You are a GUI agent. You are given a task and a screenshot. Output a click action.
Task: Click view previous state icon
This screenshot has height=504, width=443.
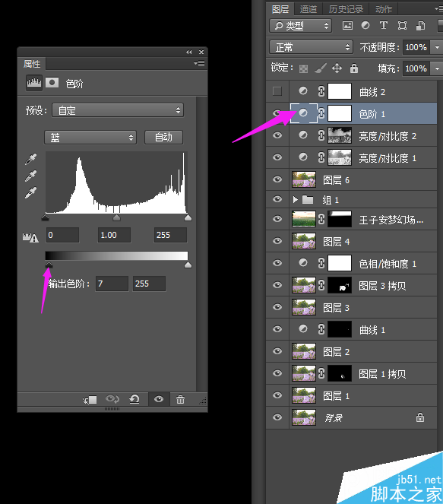pyautogui.click(x=112, y=399)
